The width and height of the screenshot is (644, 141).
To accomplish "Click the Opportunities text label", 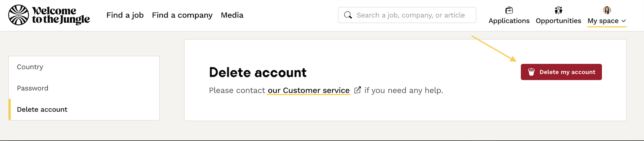I will coord(558,21).
